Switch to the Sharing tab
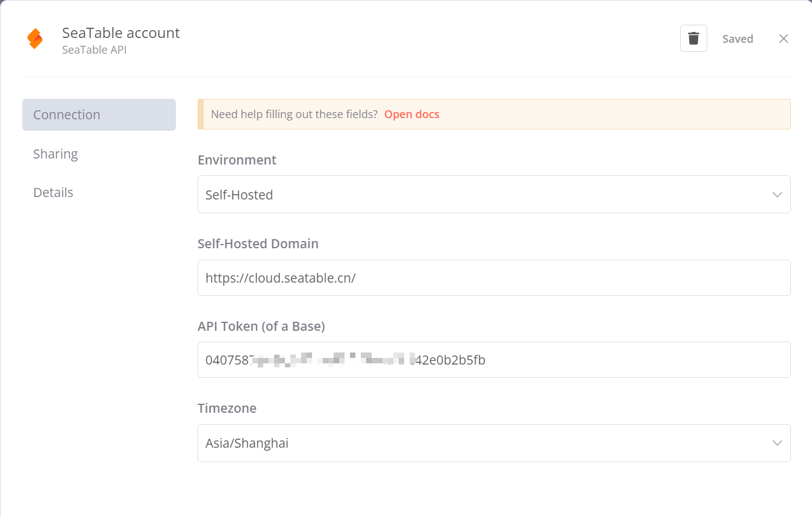The height and width of the screenshot is (517, 812). (x=55, y=154)
